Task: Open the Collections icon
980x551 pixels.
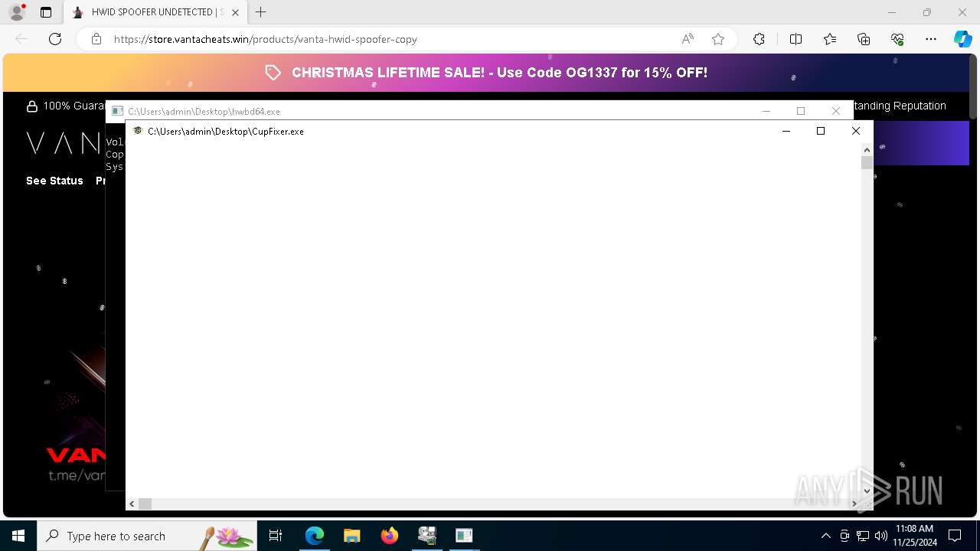Action: coord(864,39)
